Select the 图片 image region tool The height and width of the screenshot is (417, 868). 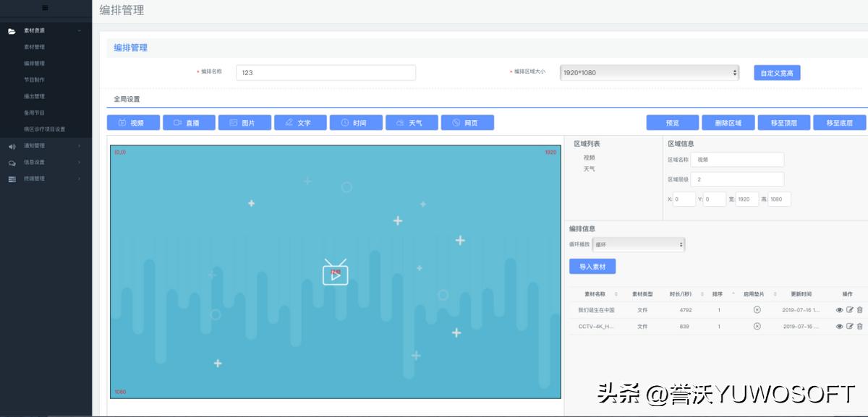(244, 122)
